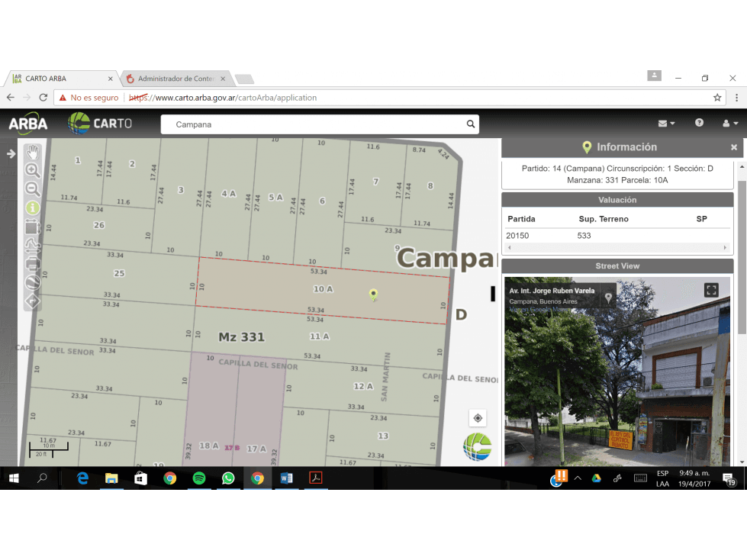Screen dimensions: 747x560
Task: Activate the zoom in magnifier tool
Action: [x=32, y=171]
